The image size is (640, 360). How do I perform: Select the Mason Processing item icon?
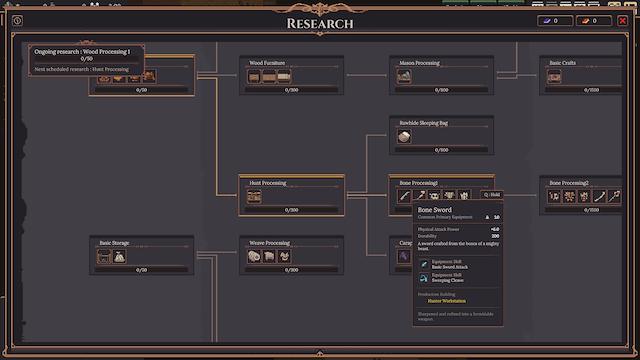coord(404,76)
